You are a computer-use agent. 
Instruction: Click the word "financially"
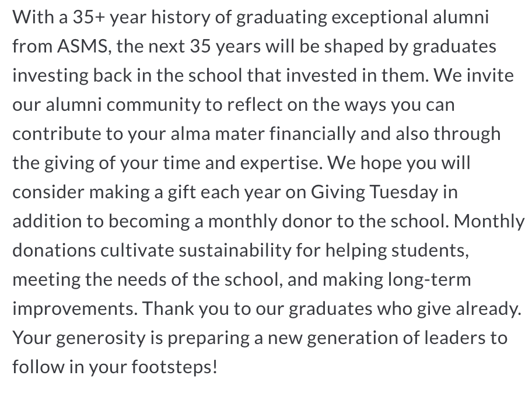tap(313, 134)
